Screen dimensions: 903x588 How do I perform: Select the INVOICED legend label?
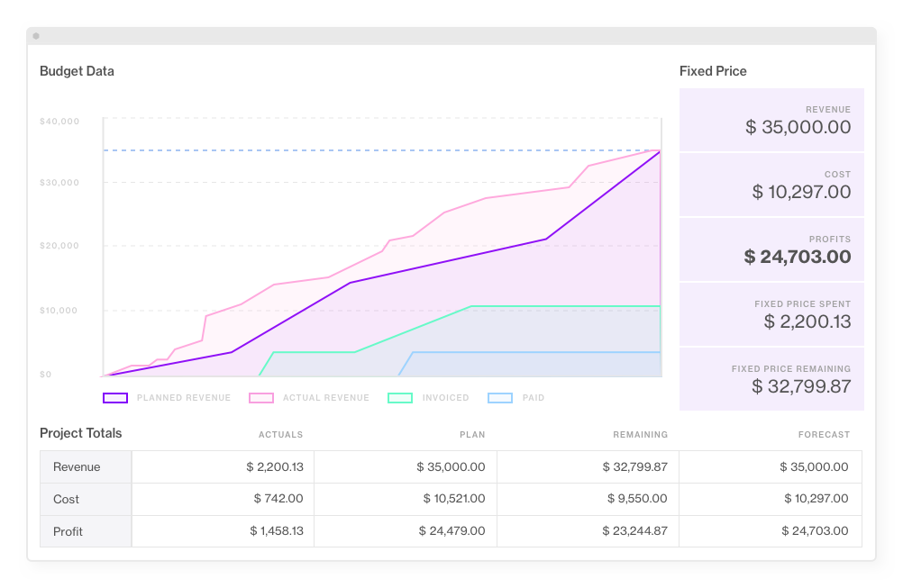[446, 398]
